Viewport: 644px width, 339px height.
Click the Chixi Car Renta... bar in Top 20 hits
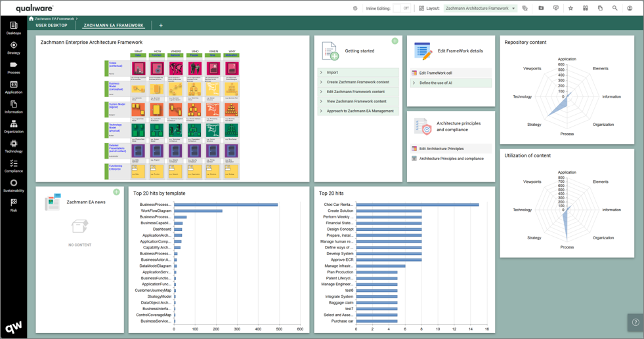point(418,205)
